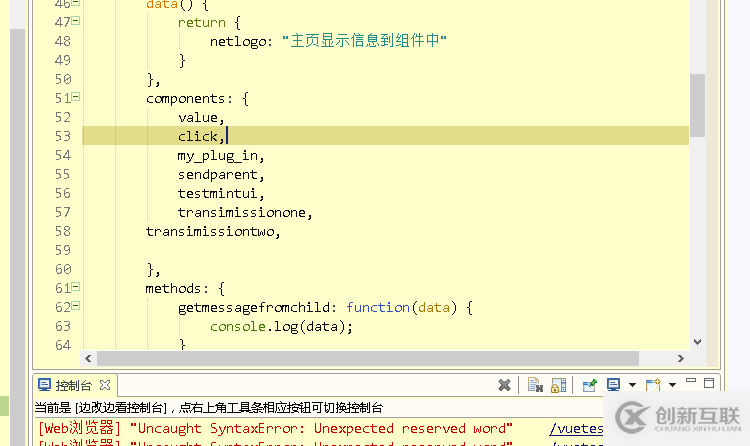Toggle scroll lock in the console
Viewport: 750px width, 446px height.
[558, 385]
